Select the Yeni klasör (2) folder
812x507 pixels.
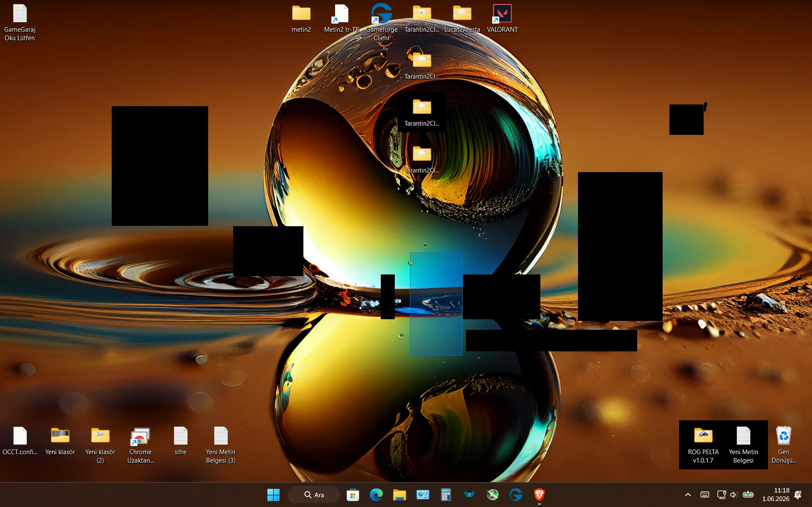pyautogui.click(x=100, y=445)
